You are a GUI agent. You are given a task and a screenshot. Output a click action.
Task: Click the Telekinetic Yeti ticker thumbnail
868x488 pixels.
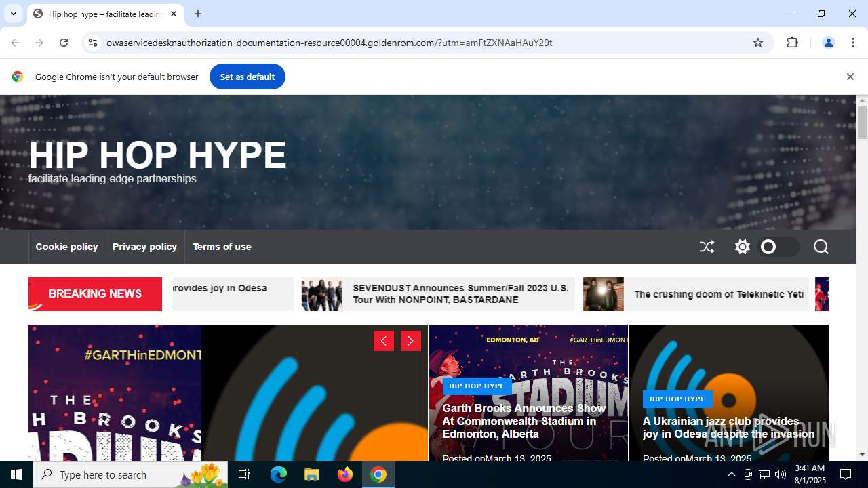[x=604, y=294]
